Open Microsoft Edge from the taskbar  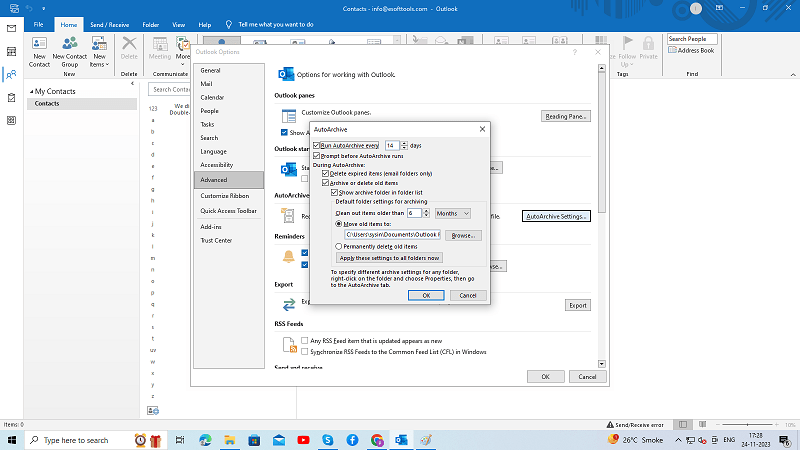(205, 440)
